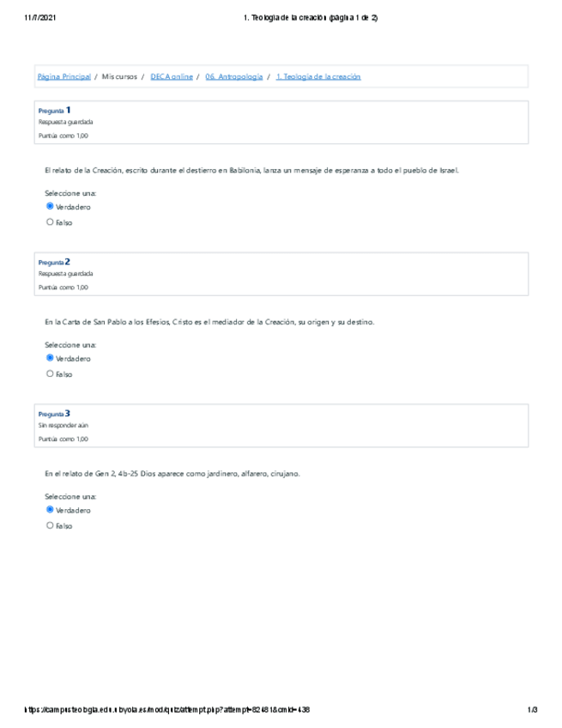The width and height of the screenshot is (562, 728).
Task: Go to the DECA online course link
Action: point(172,77)
